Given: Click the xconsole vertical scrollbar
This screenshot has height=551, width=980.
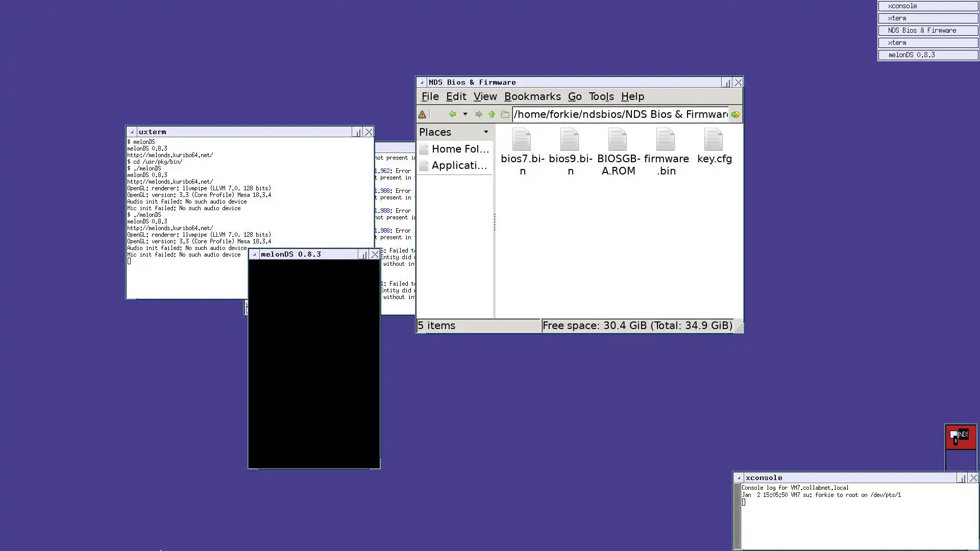Looking at the screenshot, I should [737, 515].
